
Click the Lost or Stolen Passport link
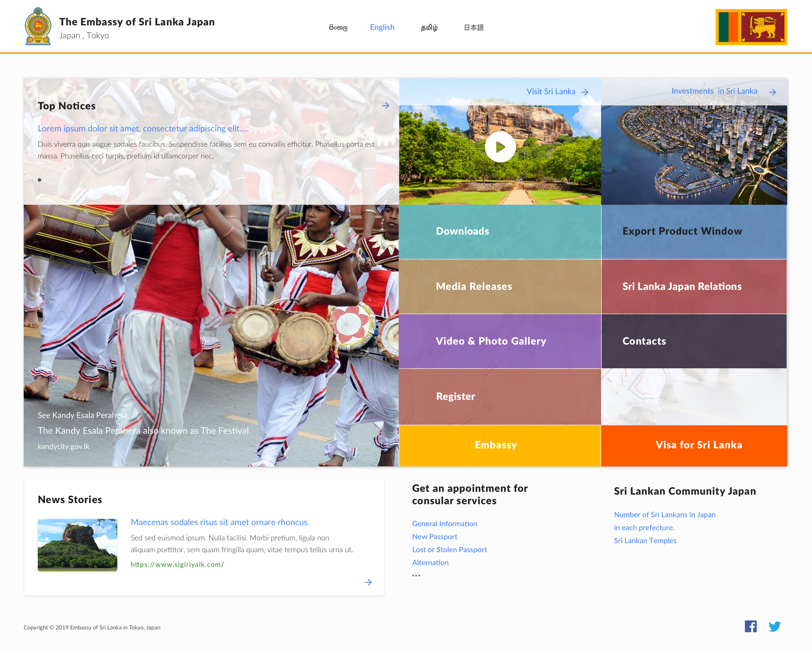449,550
